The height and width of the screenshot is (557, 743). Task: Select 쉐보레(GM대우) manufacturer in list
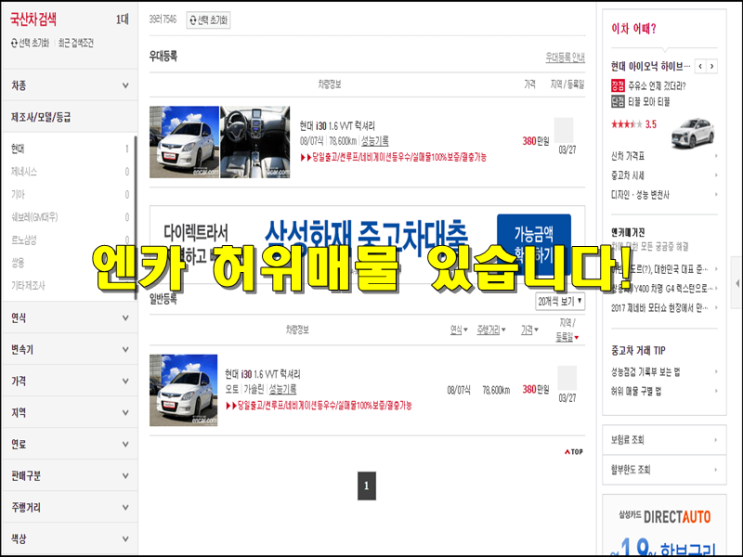pyautogui.click(x=34, y=217)
